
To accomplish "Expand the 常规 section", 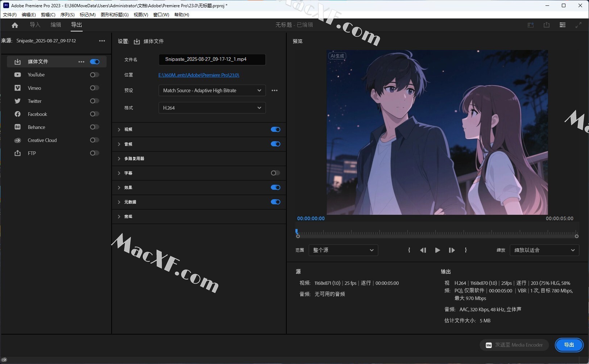I will [119, 216].
